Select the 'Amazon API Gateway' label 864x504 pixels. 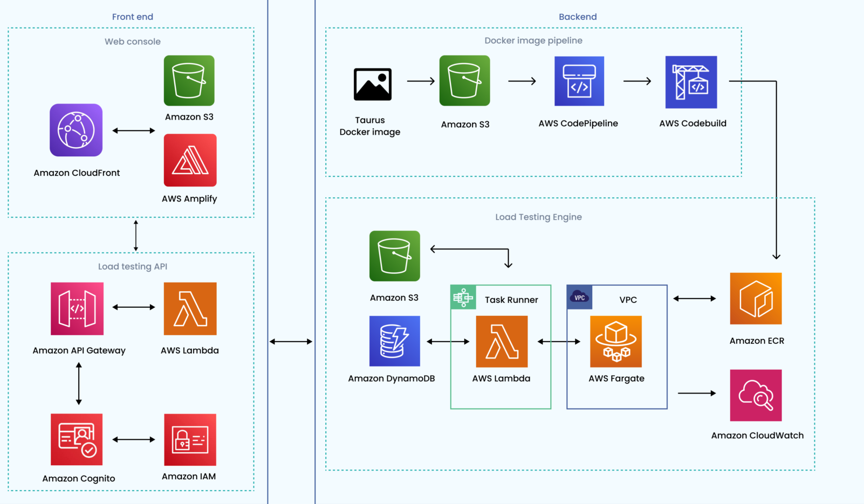click(79, 350)
